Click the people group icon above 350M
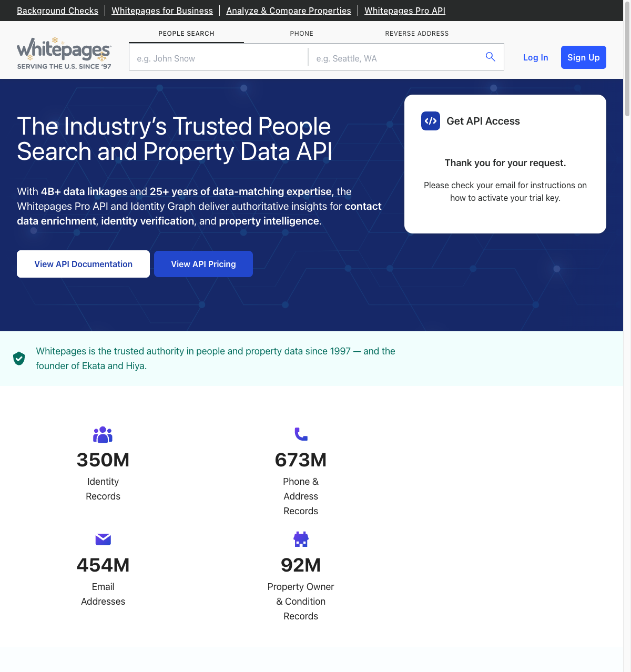The image size is (631, 672). (103, 434)
